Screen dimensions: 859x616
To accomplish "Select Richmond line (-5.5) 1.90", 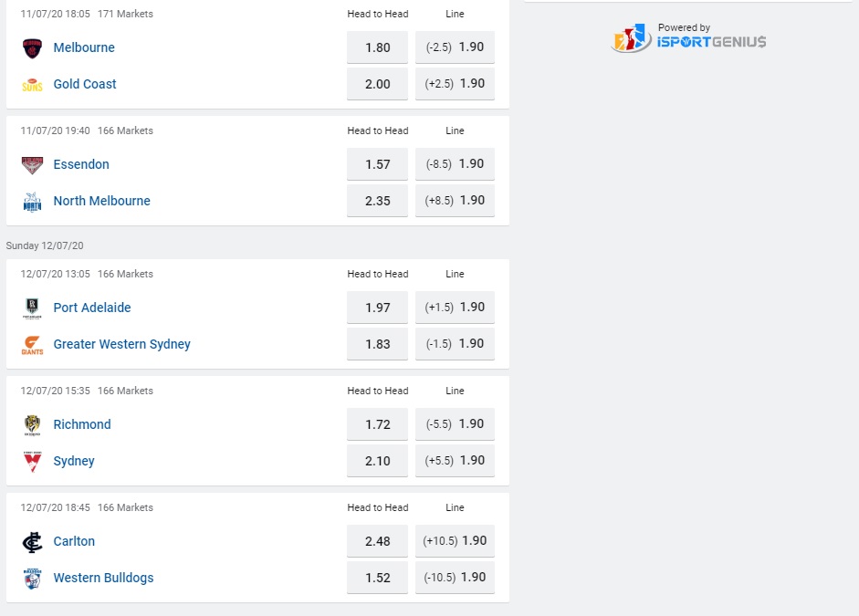I will 455,423.
